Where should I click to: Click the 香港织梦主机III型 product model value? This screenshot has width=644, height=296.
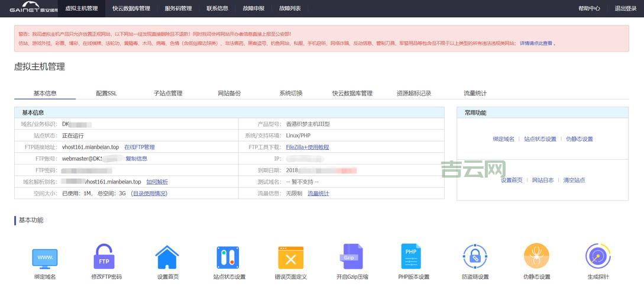[x=308, y=124]
